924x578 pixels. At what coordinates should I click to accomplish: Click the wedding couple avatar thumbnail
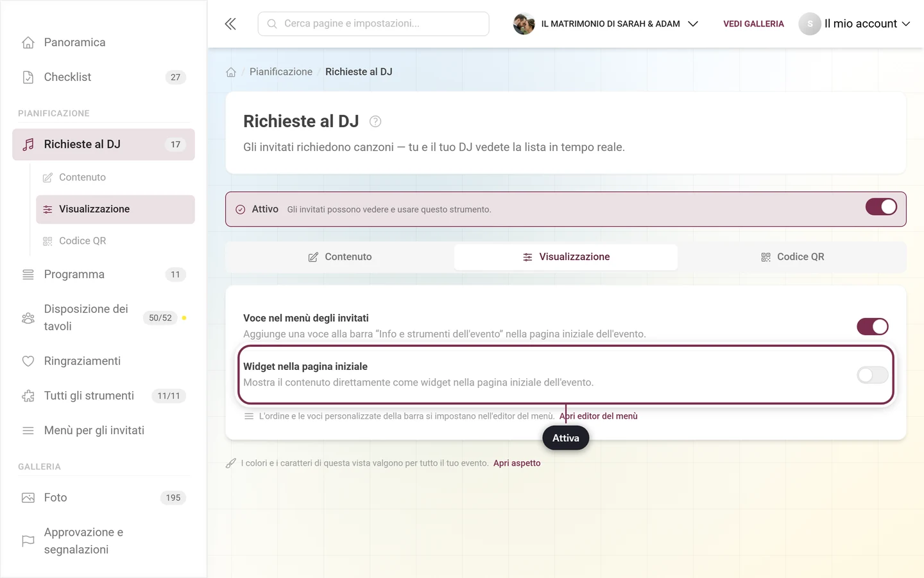click(x=524, y=24)
